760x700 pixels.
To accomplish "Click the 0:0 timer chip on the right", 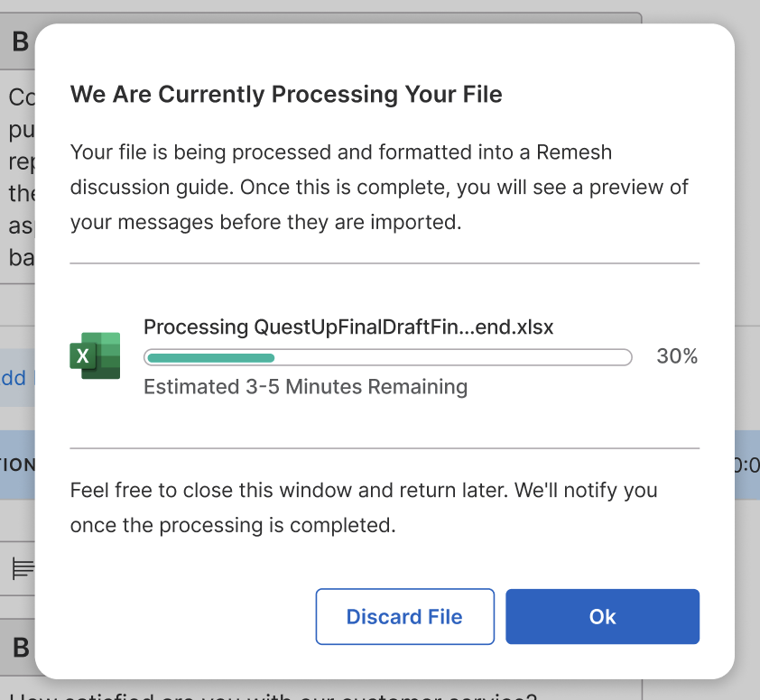I will tap(750, 465).
